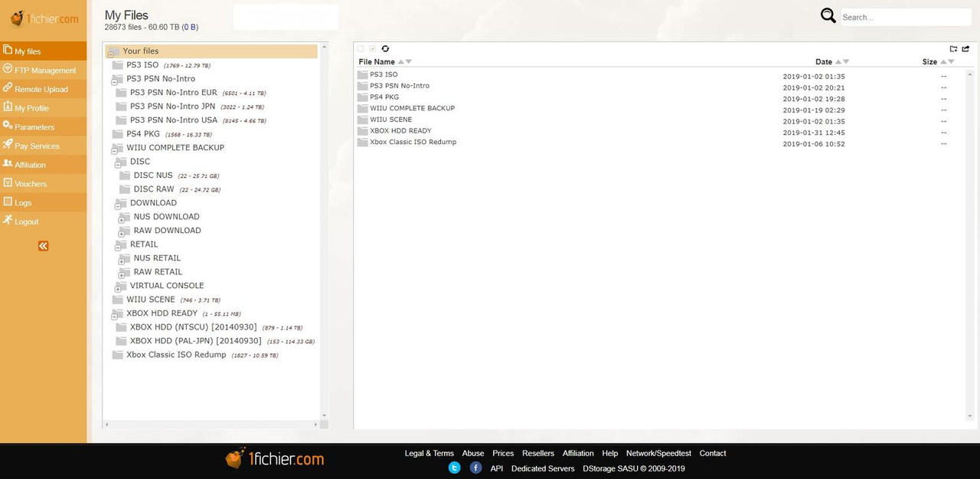This screenshot has height=479, width=980.
Task: Sort File Name descending with down arrow
Action: pos(408,62)
